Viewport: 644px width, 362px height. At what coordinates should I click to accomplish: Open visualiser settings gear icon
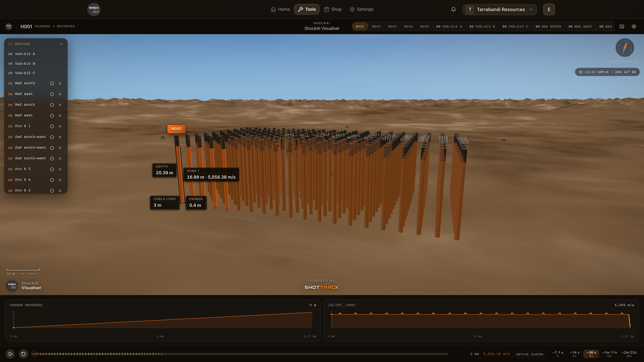coord(634,26)
